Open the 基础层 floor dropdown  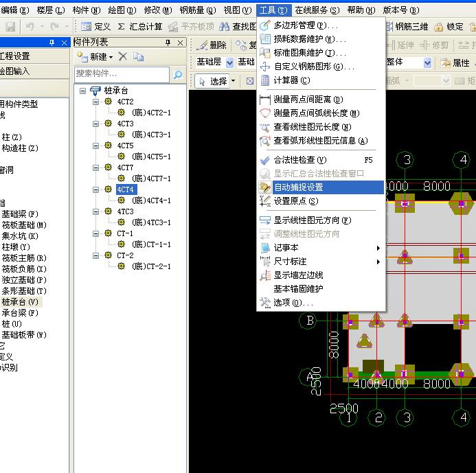click(x=230, y=62)
